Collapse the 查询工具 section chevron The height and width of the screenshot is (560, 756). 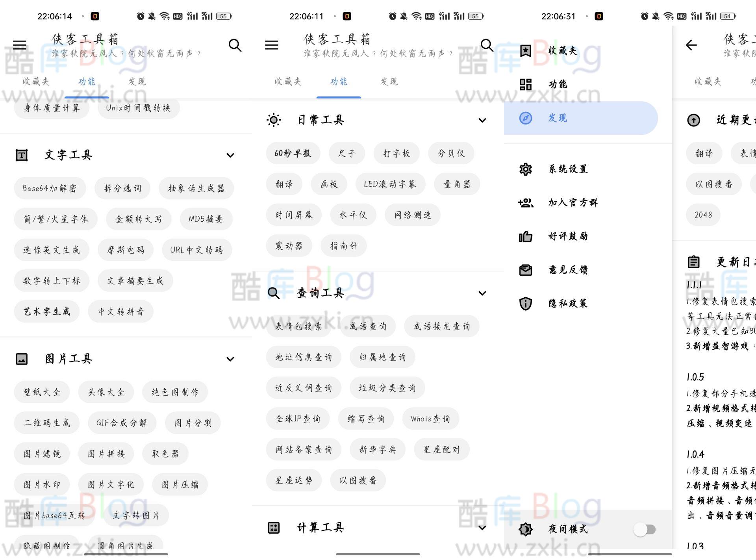click(482, 293)
